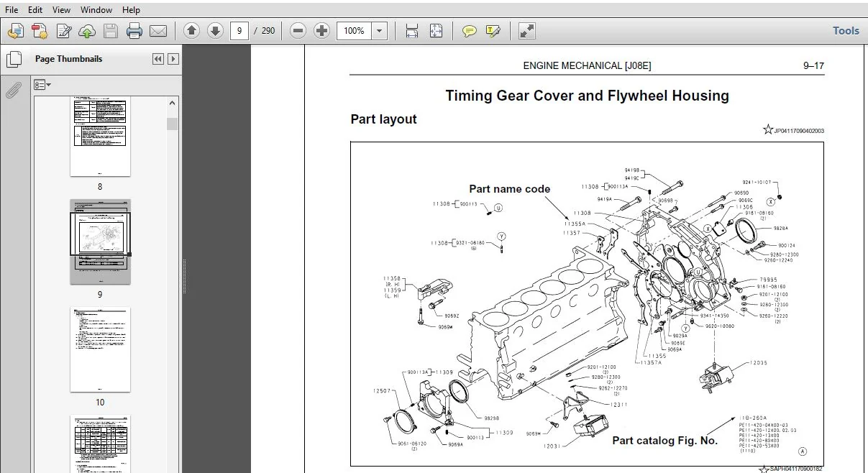Open the Page Thumbnails pane icon
This screenshot has height=473, width=868.
coord(14,60)
